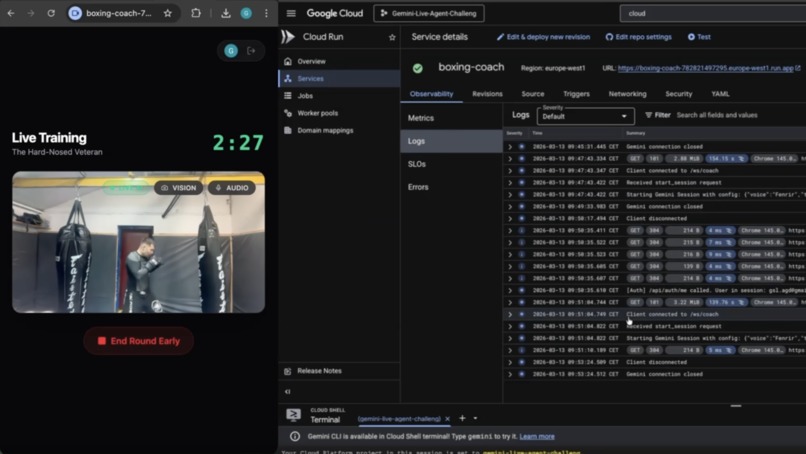Open the SLOs section
Image resolution: width=806 pixels, height=454 pixels.
pyautogui.click(x=451, y=164)
